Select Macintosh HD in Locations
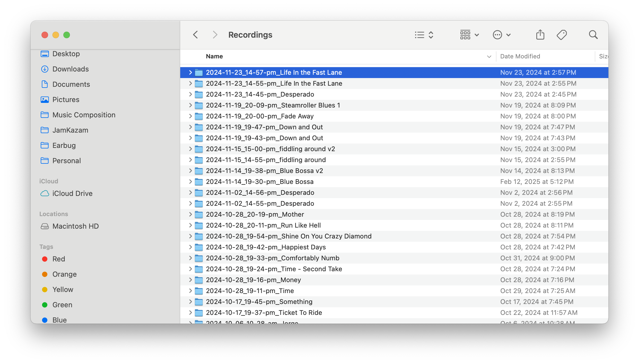Screen dimensions: 639x364 click(x=75, y=226)
